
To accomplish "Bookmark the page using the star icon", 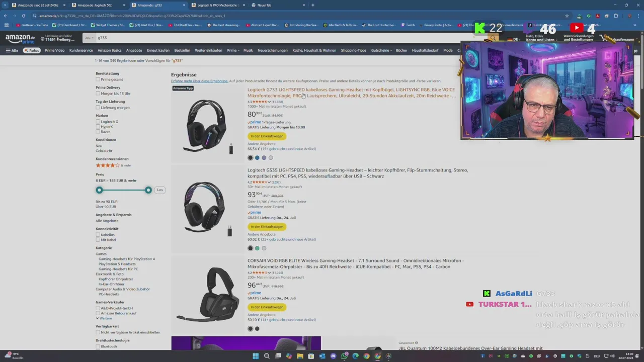I will tap(567, 16).
